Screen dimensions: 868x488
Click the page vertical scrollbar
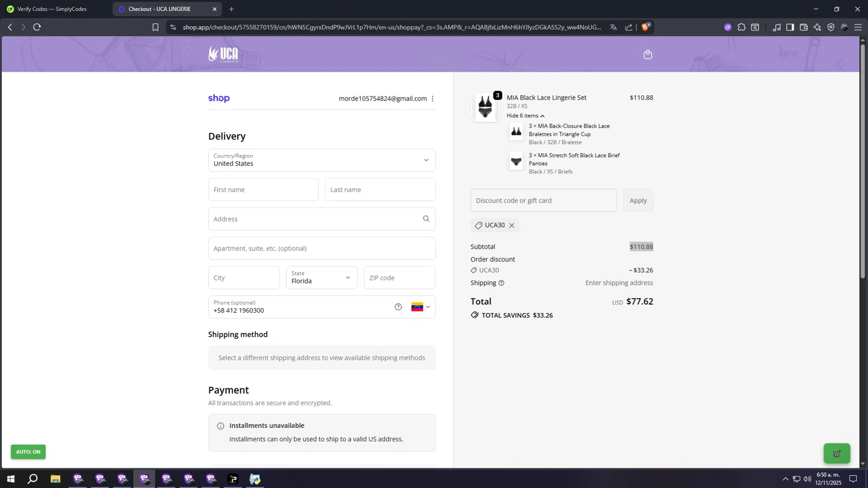(x=863, y=162)
